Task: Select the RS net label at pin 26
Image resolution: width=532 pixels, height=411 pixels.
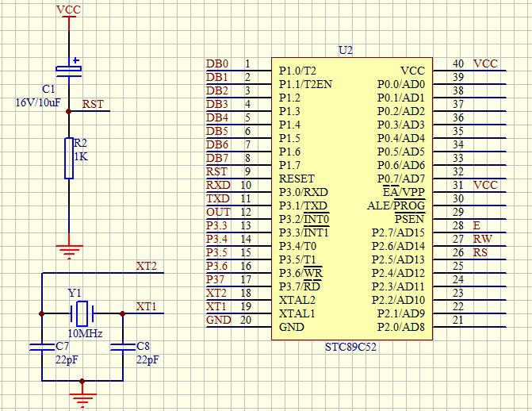Action: 480,253
